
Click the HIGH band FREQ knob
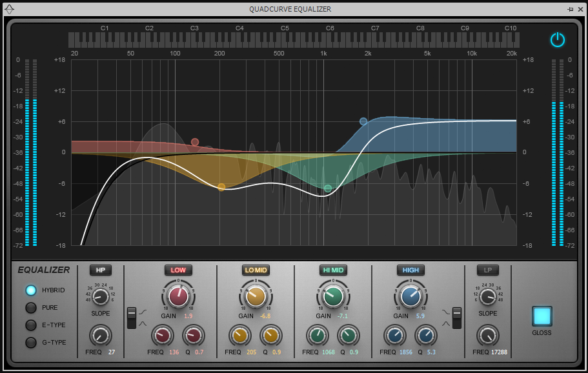395,336
